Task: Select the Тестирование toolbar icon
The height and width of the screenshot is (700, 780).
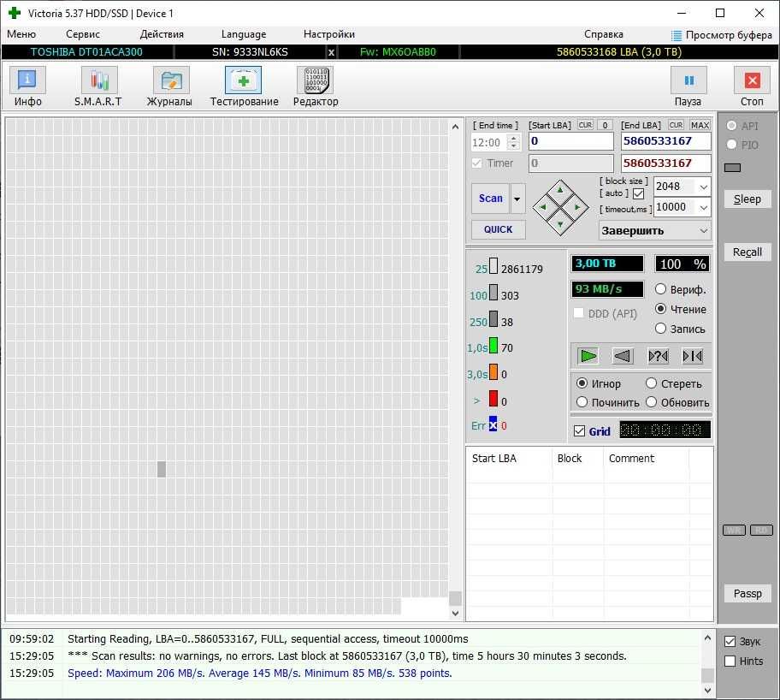Action: tap(243, 80)
